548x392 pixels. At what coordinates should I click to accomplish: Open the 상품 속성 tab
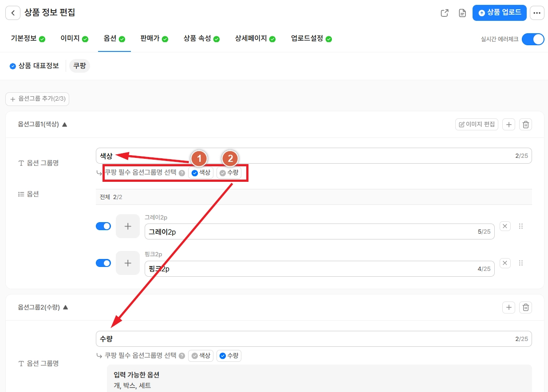point(201,39)
